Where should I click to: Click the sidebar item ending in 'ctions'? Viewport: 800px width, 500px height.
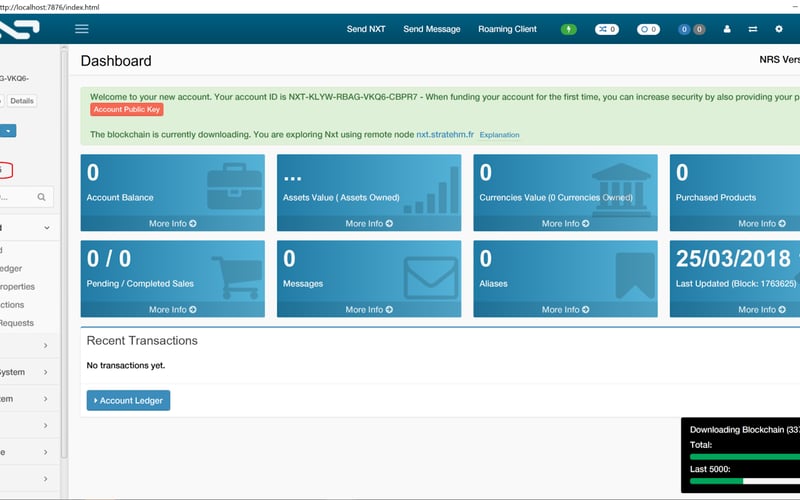(12, 305)
